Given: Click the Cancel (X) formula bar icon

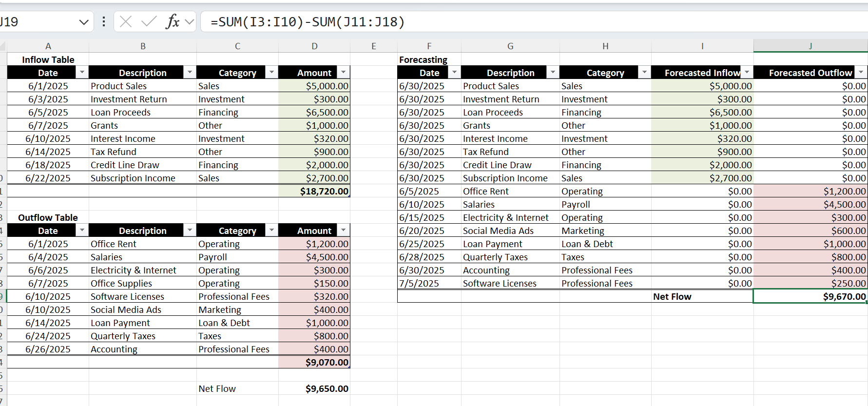Looking at the screenshot, I should pos(126,21).
